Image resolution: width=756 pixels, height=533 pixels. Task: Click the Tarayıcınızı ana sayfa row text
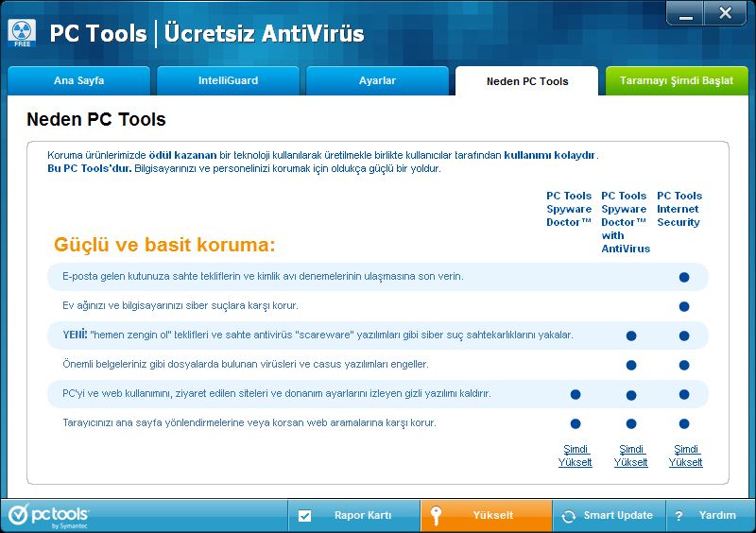(x=249, y=423)
